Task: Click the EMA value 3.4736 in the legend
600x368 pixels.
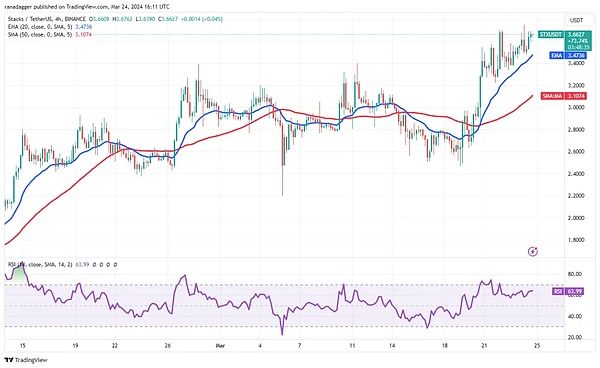Action: (83, 27)
